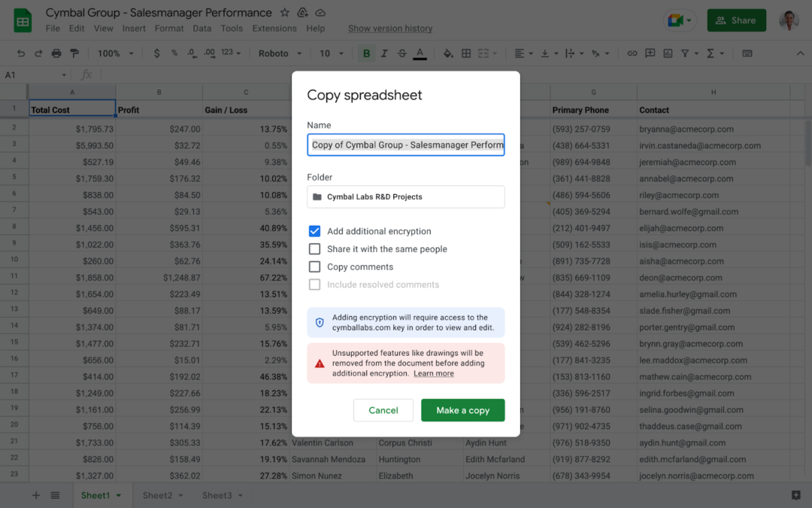Click the vertical scrollbar of the sheet
Viewport: 812px width, 508px height.
click(807, 144)
